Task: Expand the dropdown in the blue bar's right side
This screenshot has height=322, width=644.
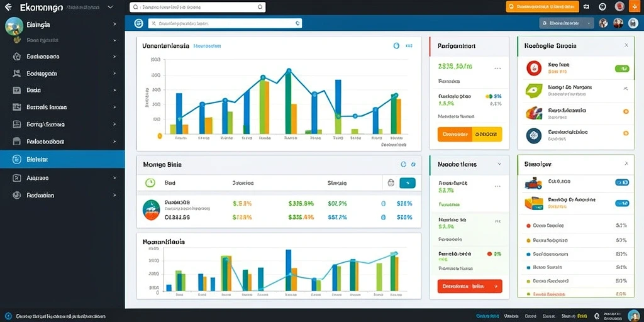Action: 567,23
